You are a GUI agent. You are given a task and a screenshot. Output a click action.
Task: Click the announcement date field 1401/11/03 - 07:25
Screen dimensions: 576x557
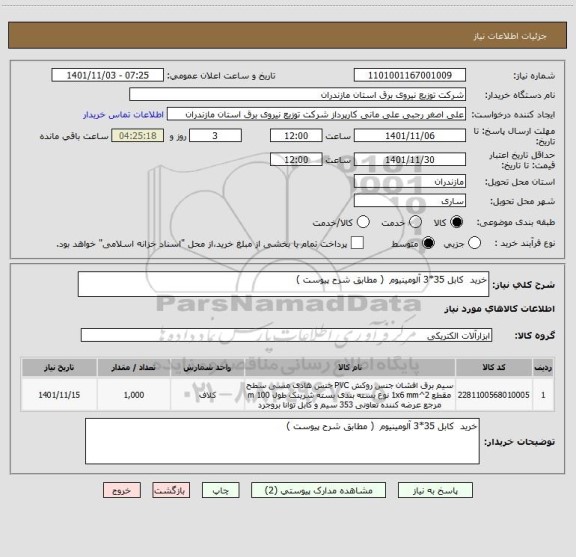point(108,75)
